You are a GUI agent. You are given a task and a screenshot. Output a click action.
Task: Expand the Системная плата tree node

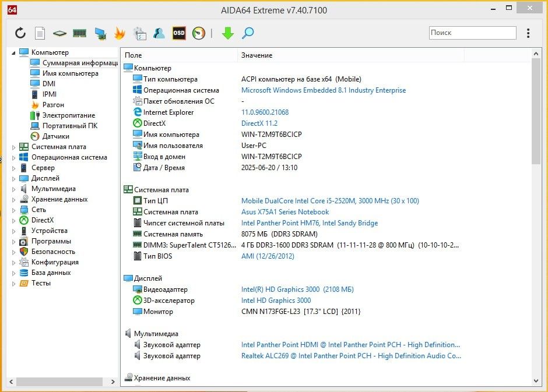(13, 147)
